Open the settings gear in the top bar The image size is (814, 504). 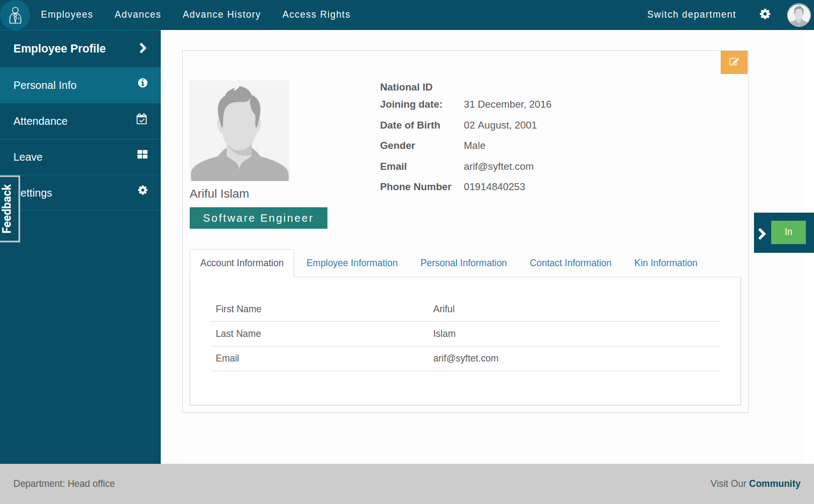(765, 14)
